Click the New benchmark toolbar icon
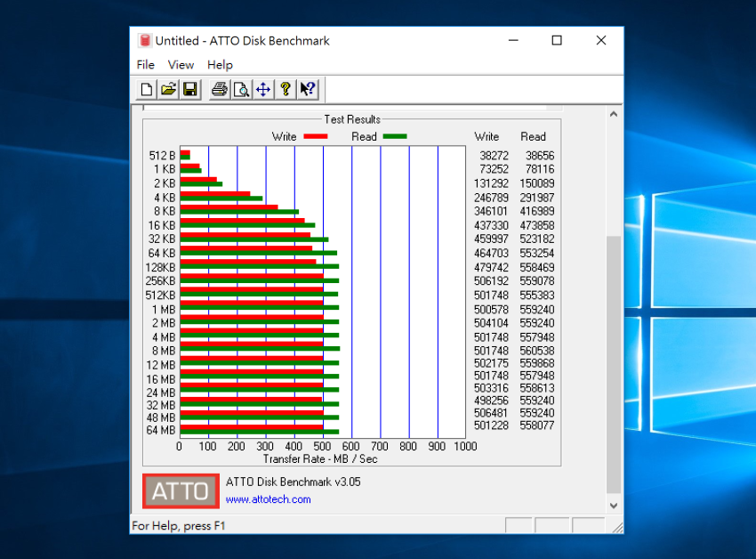The width and height of the screenshot is (756, 559). 145,89
